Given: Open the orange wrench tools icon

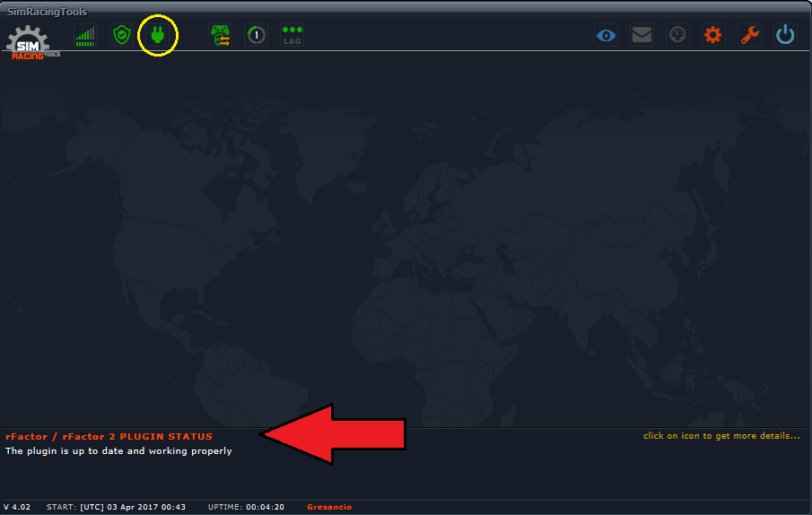Looking at the screenshot, I should 749,36.
